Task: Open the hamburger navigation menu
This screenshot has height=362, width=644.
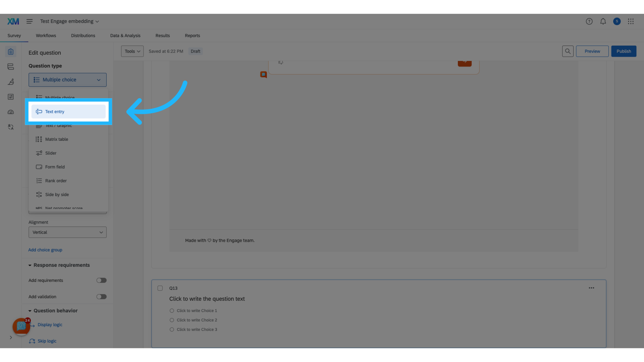Action: (x=30, y=21)
